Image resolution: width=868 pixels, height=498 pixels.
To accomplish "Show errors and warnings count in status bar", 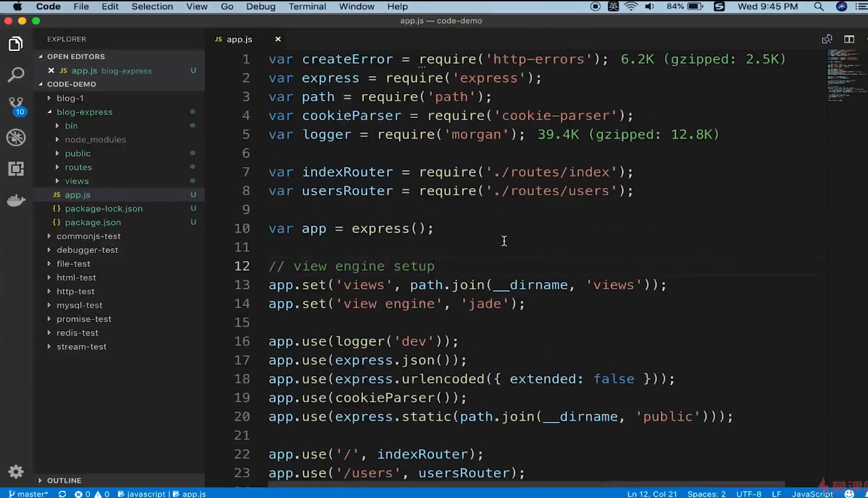I will (92, 493).
